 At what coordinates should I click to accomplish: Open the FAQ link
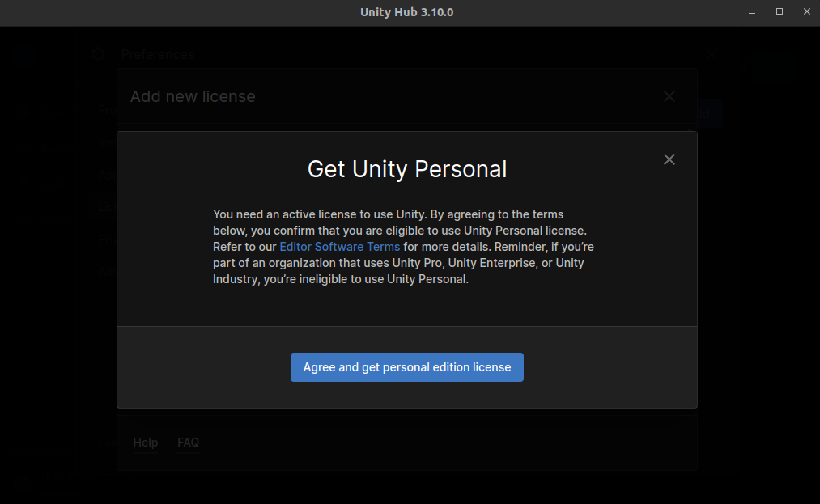[x=188, y=443]
